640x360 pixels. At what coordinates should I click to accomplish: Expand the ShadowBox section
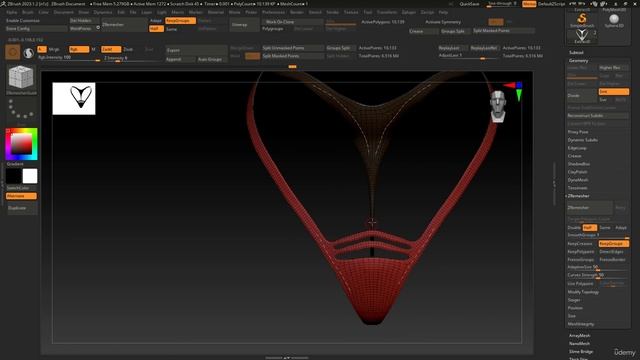click(x=579, y=164)
